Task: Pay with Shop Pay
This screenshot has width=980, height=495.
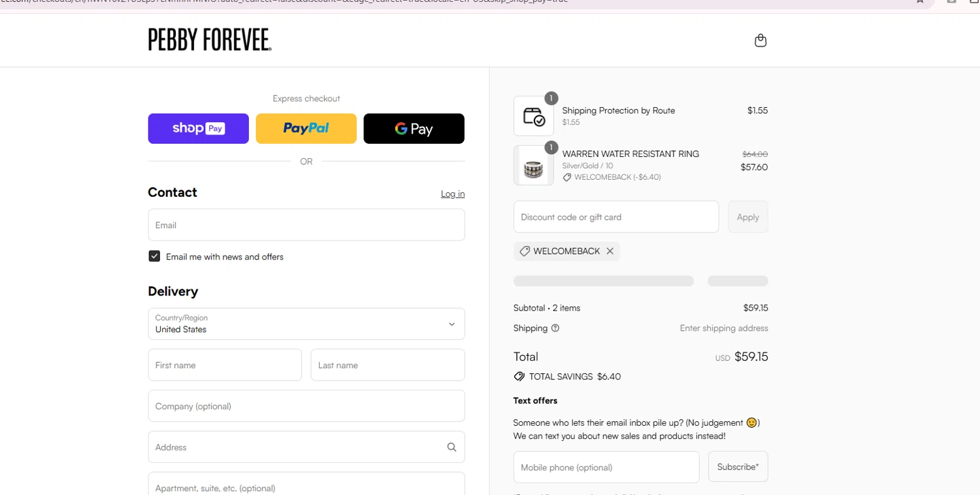Action: coord(199,129)
